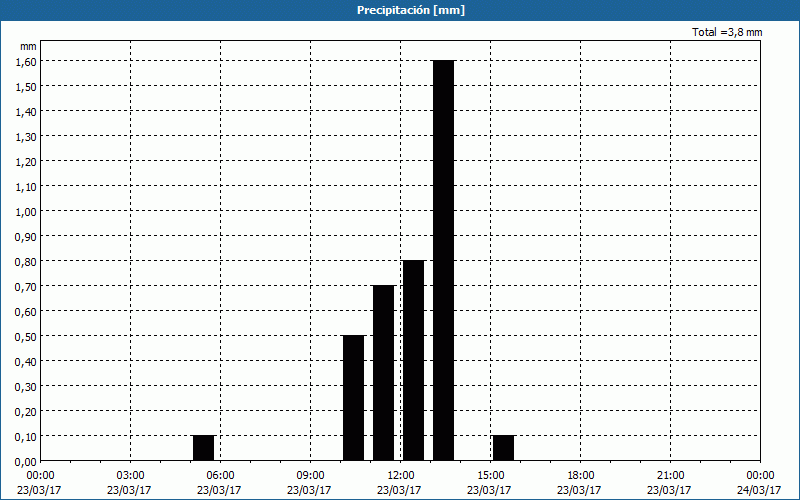Click the 12:00 x-axis time label
800x500 pixels.
pyautogui.click(x=401, y=476)
